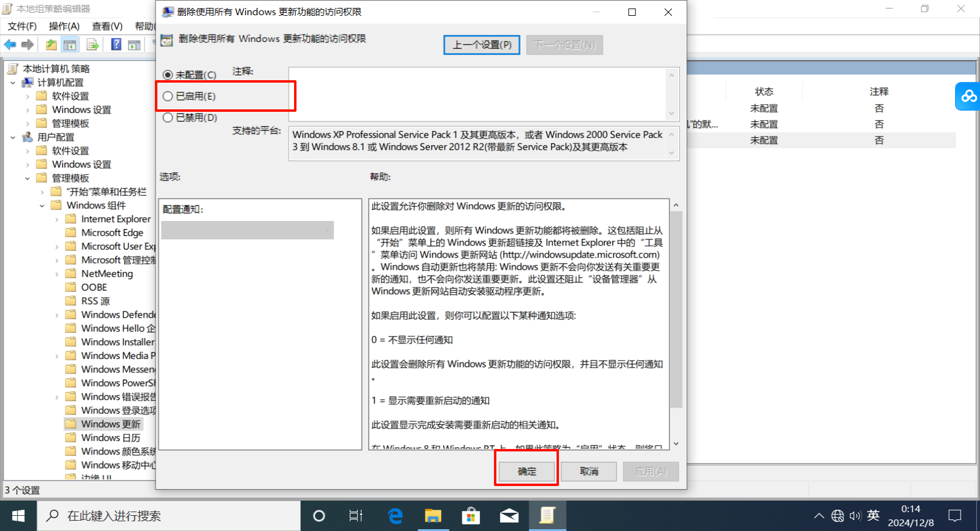Select 本地计算机 策略 root node
The height and width of the screenshot is (531, 980).
(x=56, y=69)
